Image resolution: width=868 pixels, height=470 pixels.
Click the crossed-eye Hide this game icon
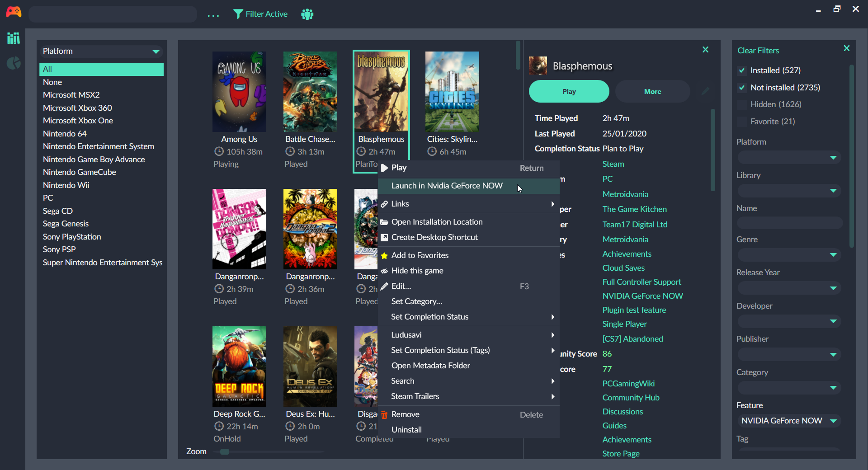pos(384,271)
